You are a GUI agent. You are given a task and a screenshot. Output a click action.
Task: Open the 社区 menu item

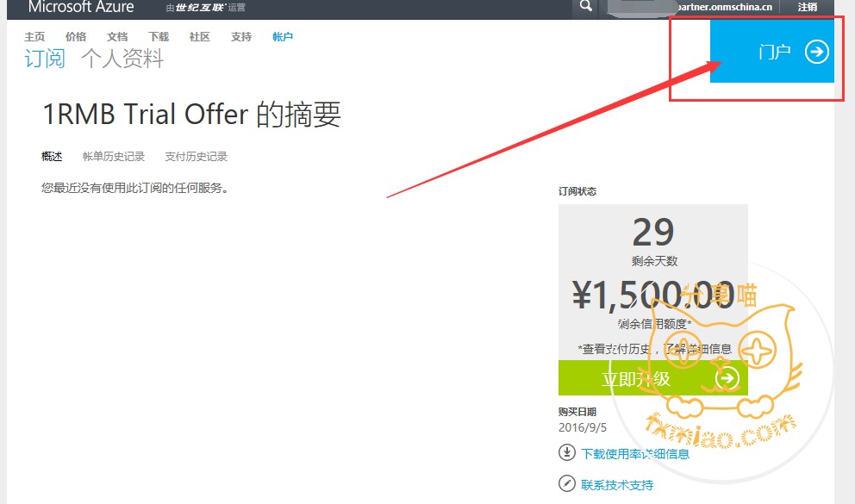(x=200, y=36)
